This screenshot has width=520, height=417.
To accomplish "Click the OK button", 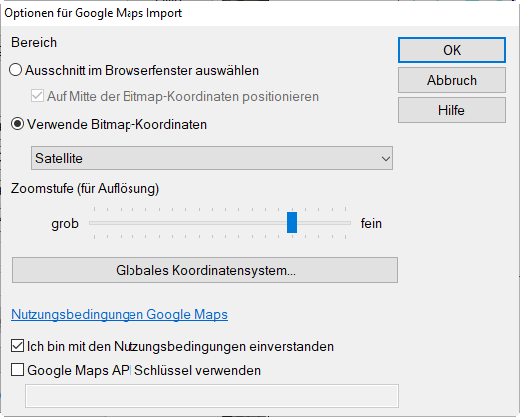I will [x=452, y=50].
